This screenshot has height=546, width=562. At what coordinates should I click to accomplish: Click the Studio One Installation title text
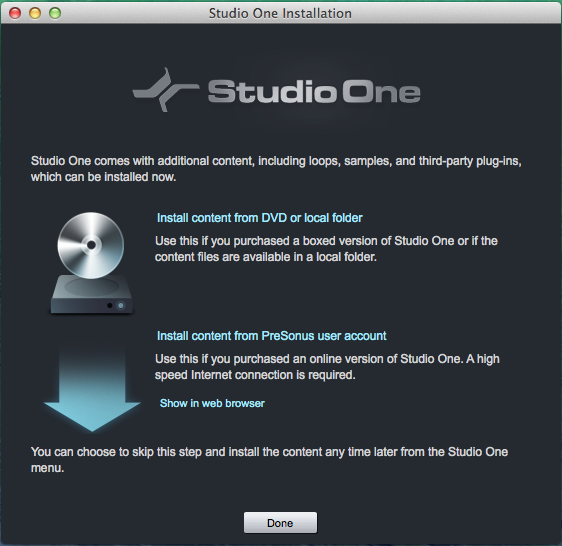point(280,13)
